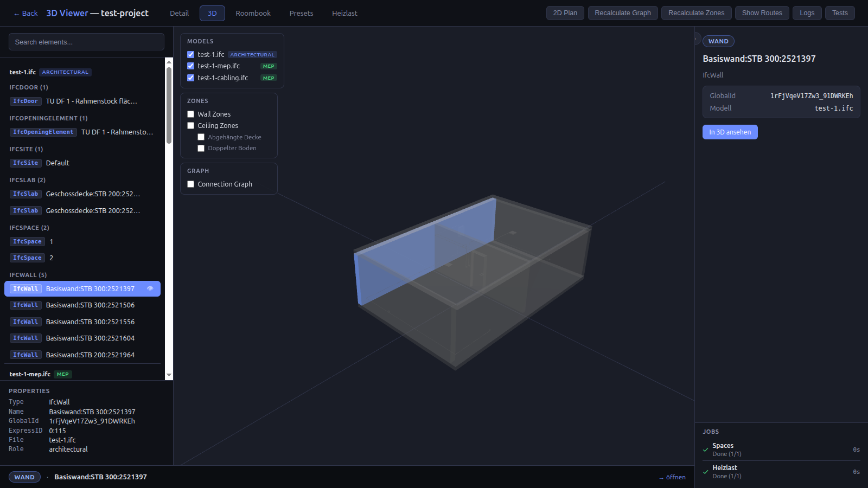The image size is (868, 488).
Task: Click the GlobalId value 1rFjVqeV17Zw3_91DWRKEh in details card
Action: click(812, 96)
